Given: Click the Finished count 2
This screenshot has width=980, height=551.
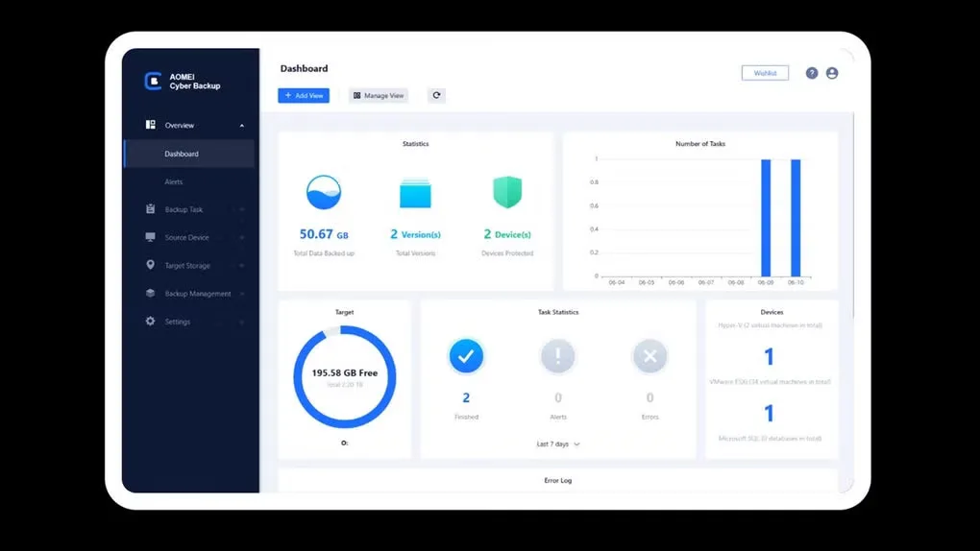Looking at the screenshot, I should 466,398.
